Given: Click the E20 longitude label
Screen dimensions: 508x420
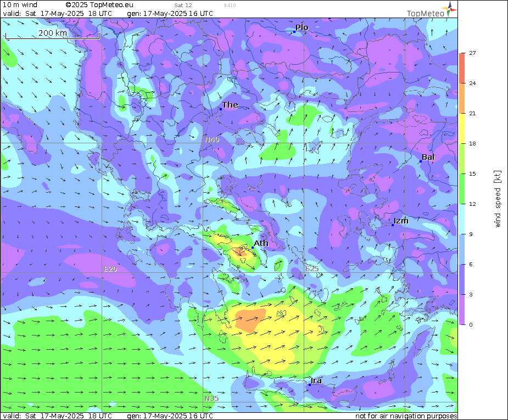Looking at the screenshot, I should [110, 269].
